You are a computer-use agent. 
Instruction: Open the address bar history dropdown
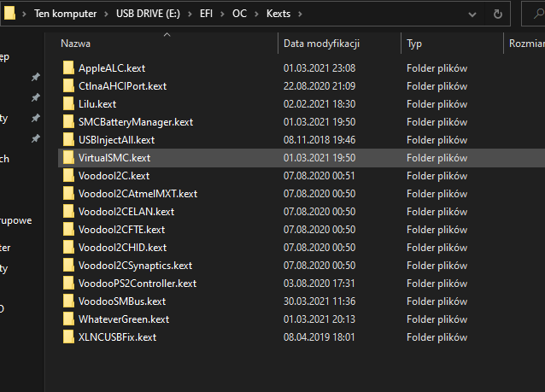click(x=472, y=15)
